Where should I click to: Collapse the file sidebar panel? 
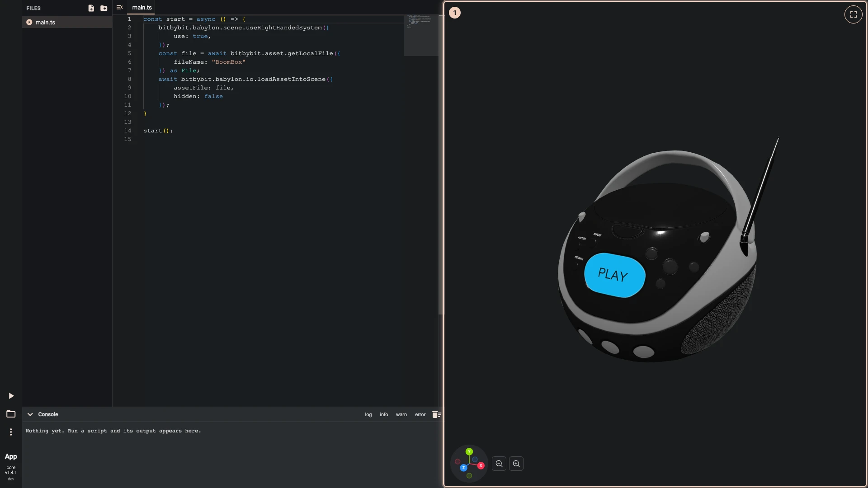119,7
